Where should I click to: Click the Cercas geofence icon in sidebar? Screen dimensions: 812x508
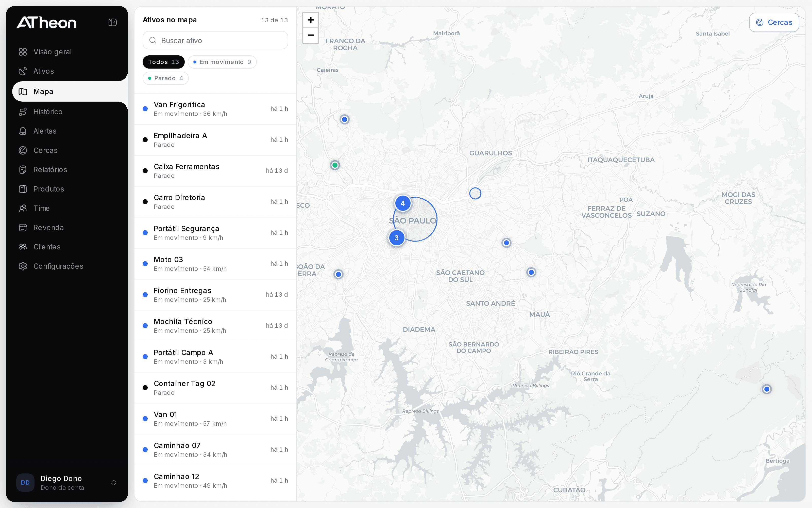click(x=23, y=151)
